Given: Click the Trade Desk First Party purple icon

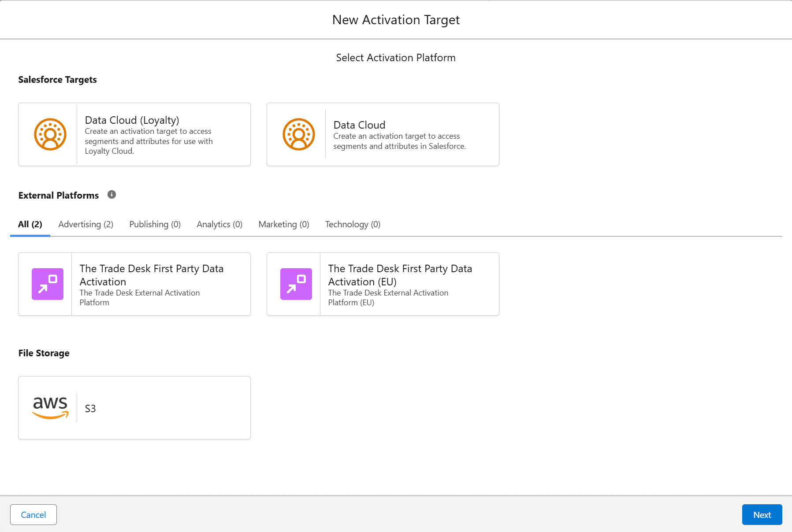Looking at the screenshot, I should pos(48,284).
